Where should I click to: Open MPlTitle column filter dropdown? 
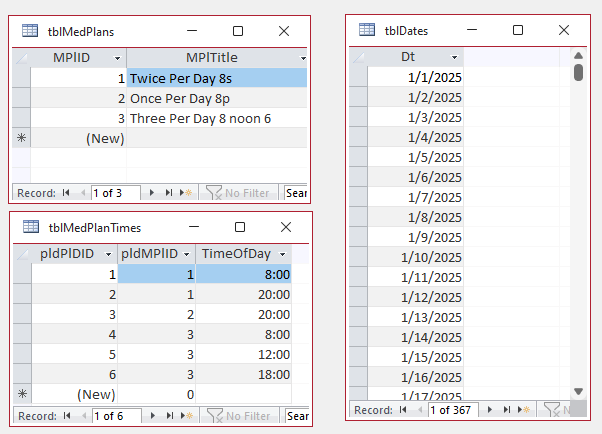(x=303, y=58)
